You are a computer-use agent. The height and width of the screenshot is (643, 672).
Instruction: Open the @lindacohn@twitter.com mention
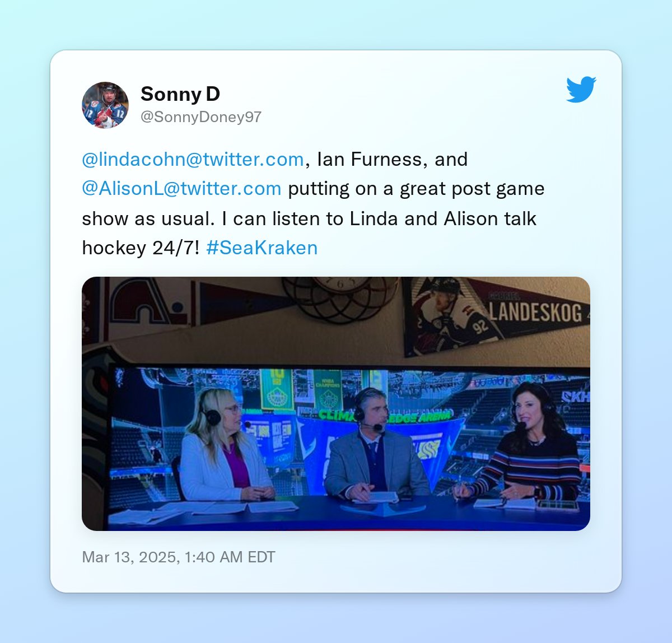(x=193, y=159)
